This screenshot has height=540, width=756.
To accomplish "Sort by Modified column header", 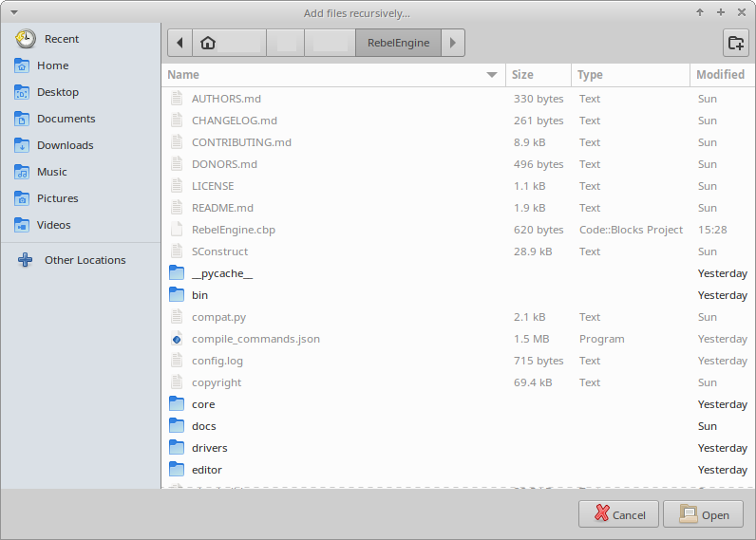I will point(722,75).
